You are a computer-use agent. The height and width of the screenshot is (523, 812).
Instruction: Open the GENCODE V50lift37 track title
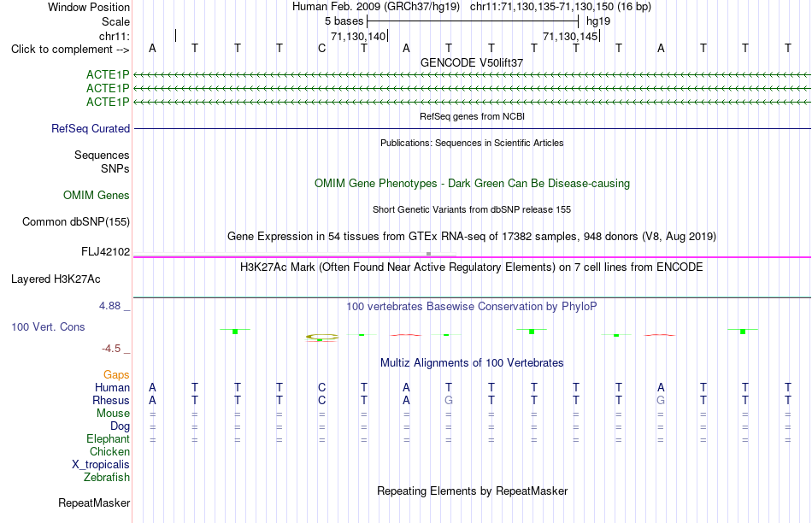coord(472,62)
